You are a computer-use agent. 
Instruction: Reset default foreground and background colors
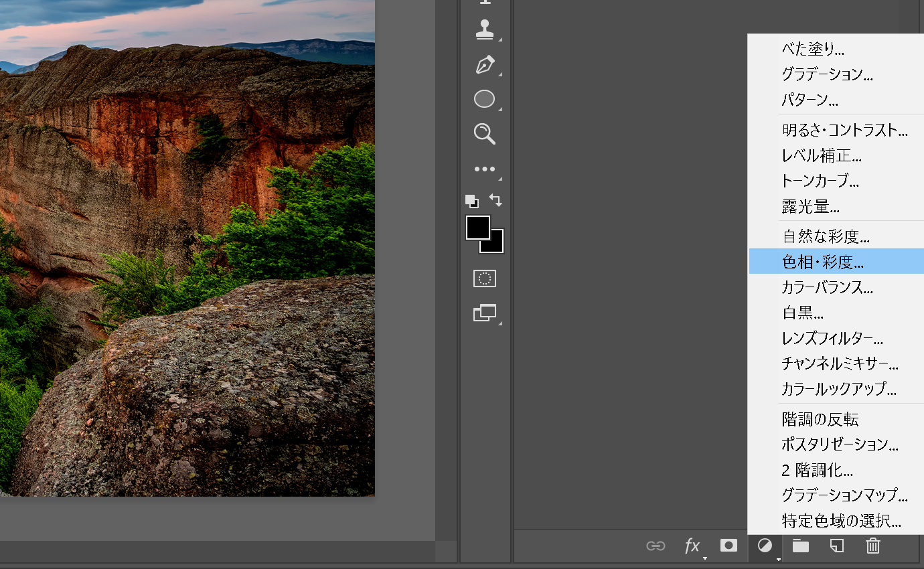(x=471, y=201)
